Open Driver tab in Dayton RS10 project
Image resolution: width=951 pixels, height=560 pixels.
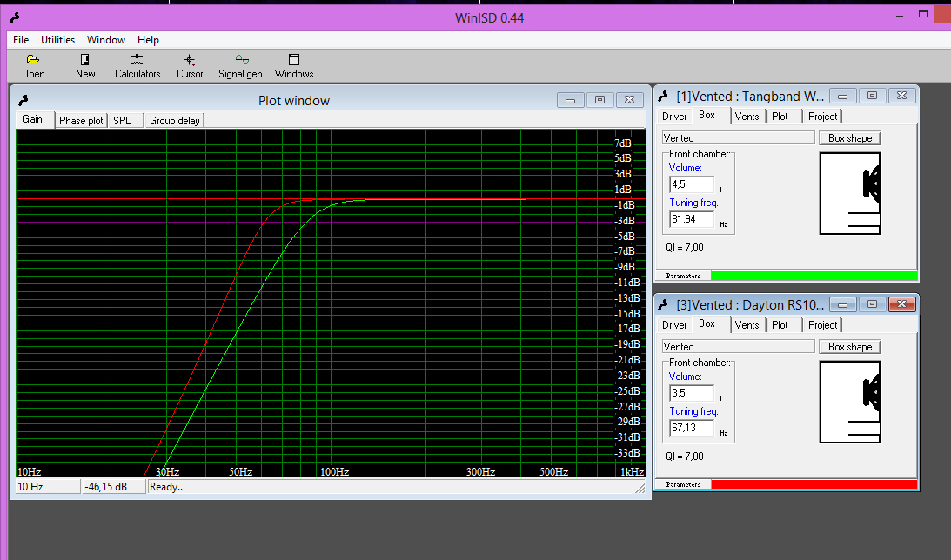click(674, 325)
